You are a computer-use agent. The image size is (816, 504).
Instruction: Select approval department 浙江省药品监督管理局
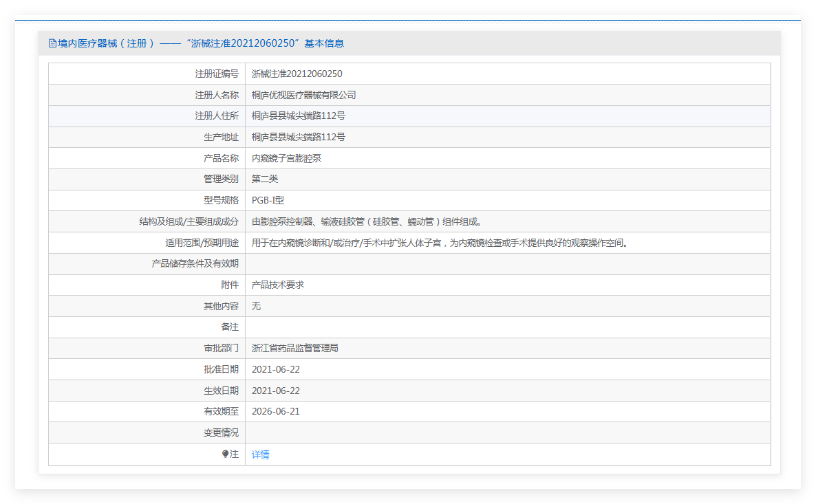[x=295, y=349]
